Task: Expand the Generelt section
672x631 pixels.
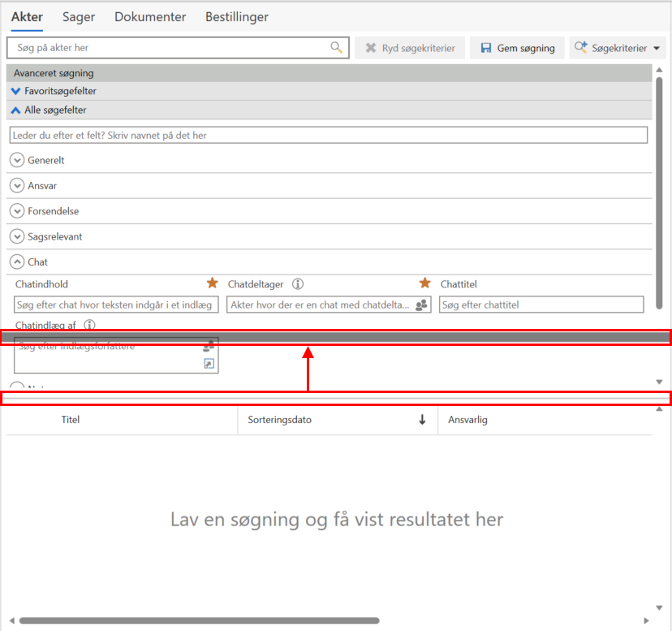Action: coord(17,160)
